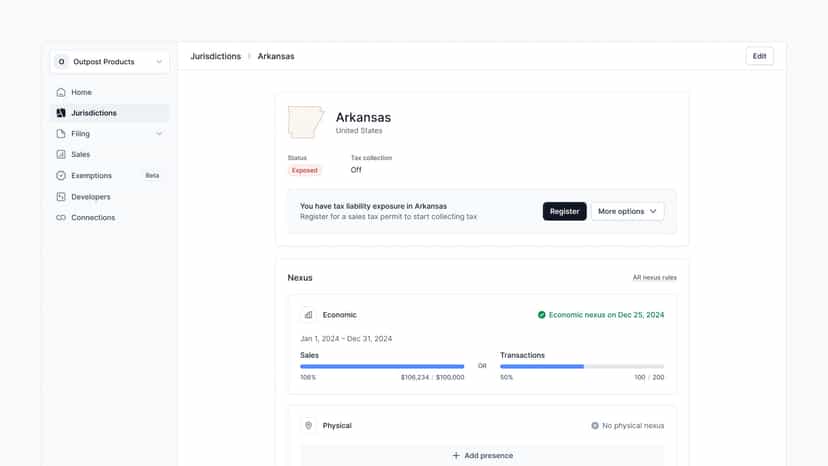Click the Arkansas state shape thumbnail
The width and height of the screenshot is (828, 466).
pos(306,122)
